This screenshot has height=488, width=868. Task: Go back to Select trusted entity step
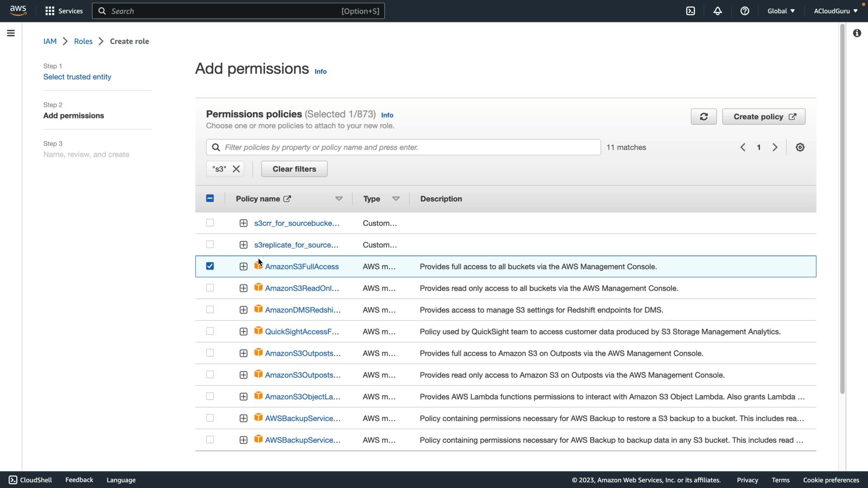coord(77,77)
